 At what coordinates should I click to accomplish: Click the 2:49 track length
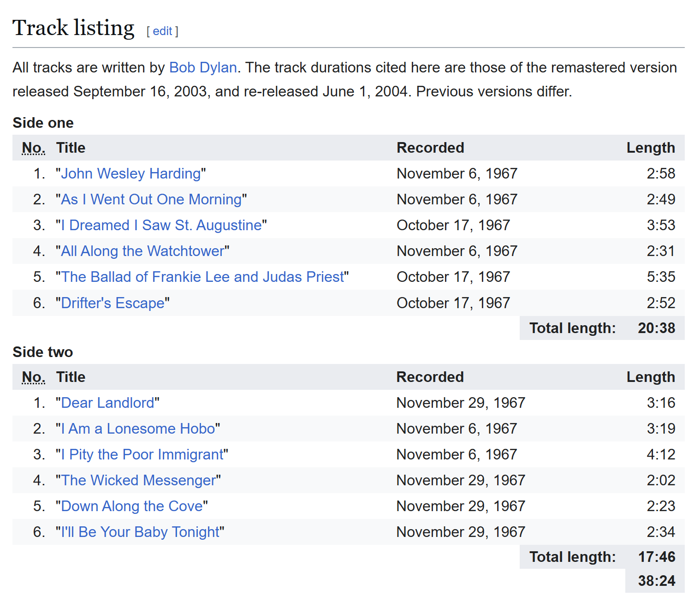tap(661, 199)
